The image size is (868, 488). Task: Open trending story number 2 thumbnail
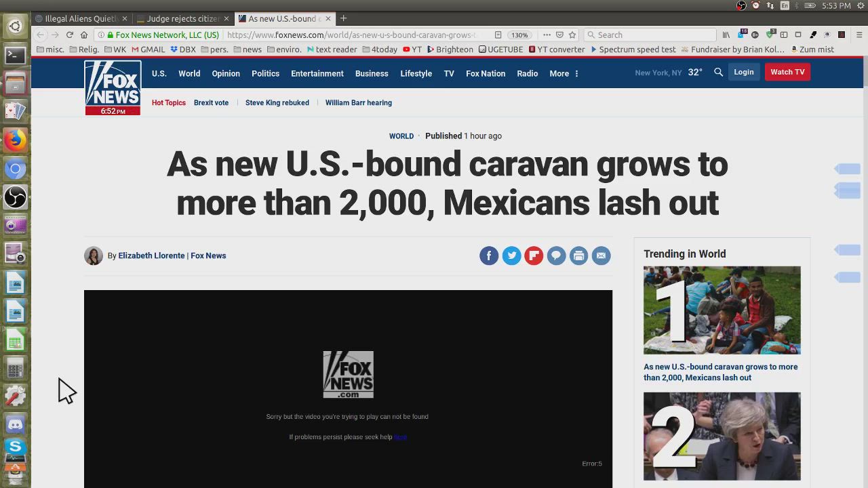coord(722,436)
